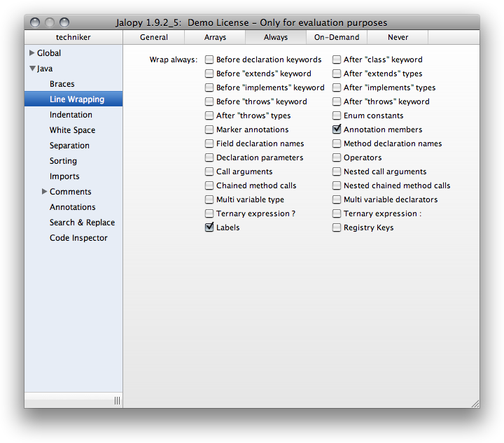Screen dimensions: 504x443
Task: Open the Code Inspector page
Action: (x=78, y=238)
